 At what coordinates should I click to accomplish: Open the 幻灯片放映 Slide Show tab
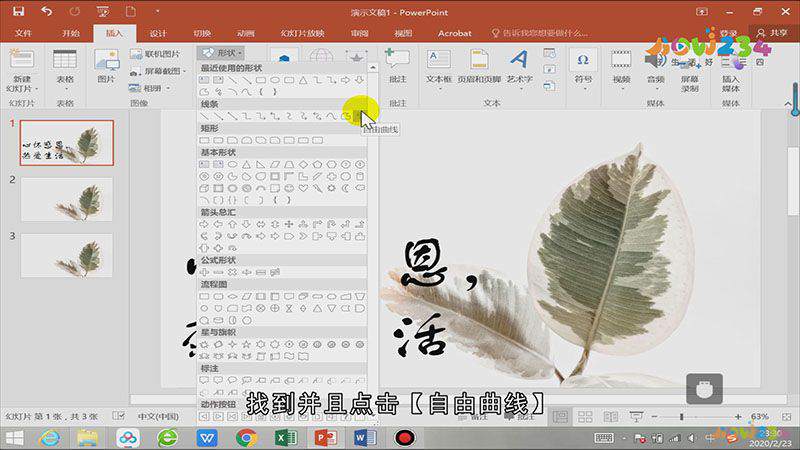coord(303,33)
